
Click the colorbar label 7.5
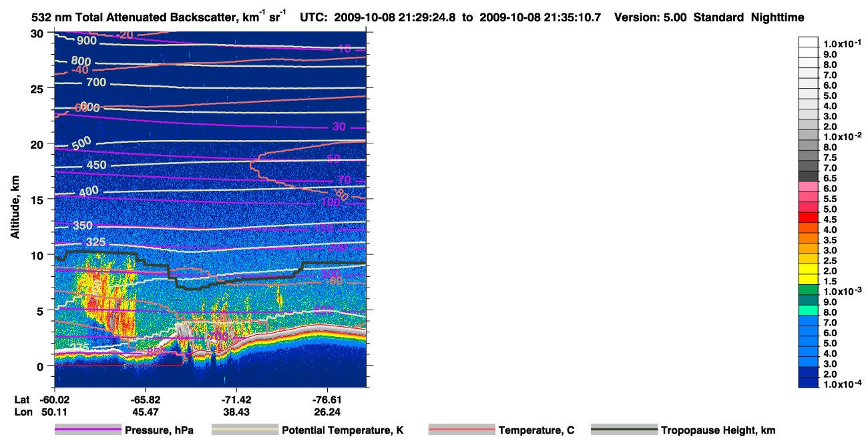831,157
